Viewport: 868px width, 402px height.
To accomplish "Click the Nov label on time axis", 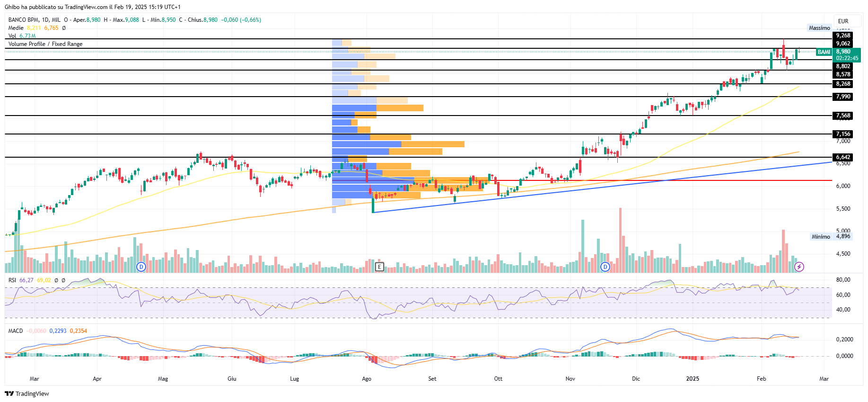I will 570,379.
